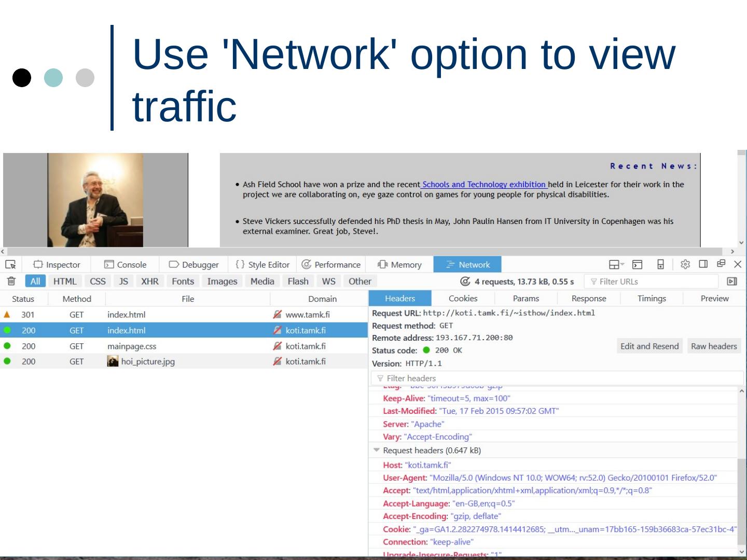
Task: View the Params details tab
Action: click(526, 298)
